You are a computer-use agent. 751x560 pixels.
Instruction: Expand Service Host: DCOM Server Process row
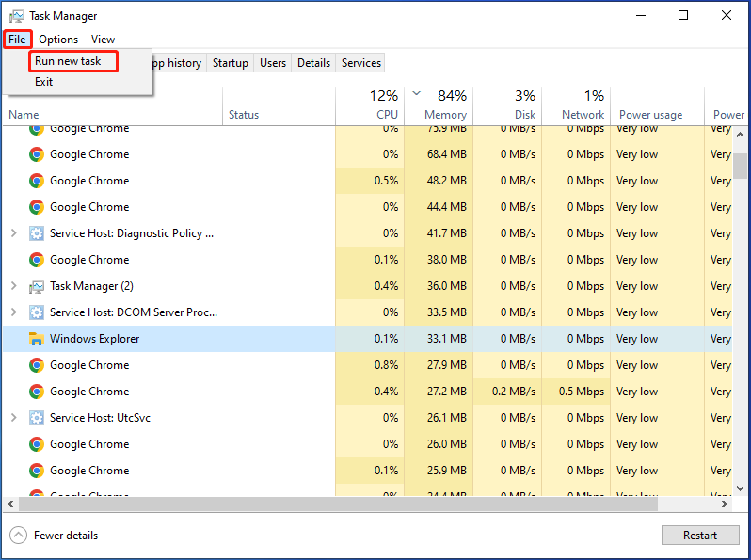(14, 312)
